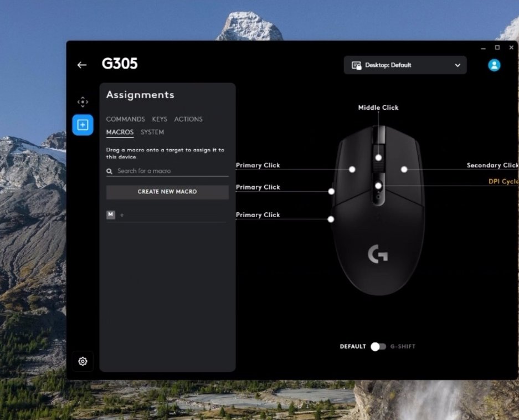Go back with the left arrow icon
This screenshot has width=519, height=420.
point(82,65)
